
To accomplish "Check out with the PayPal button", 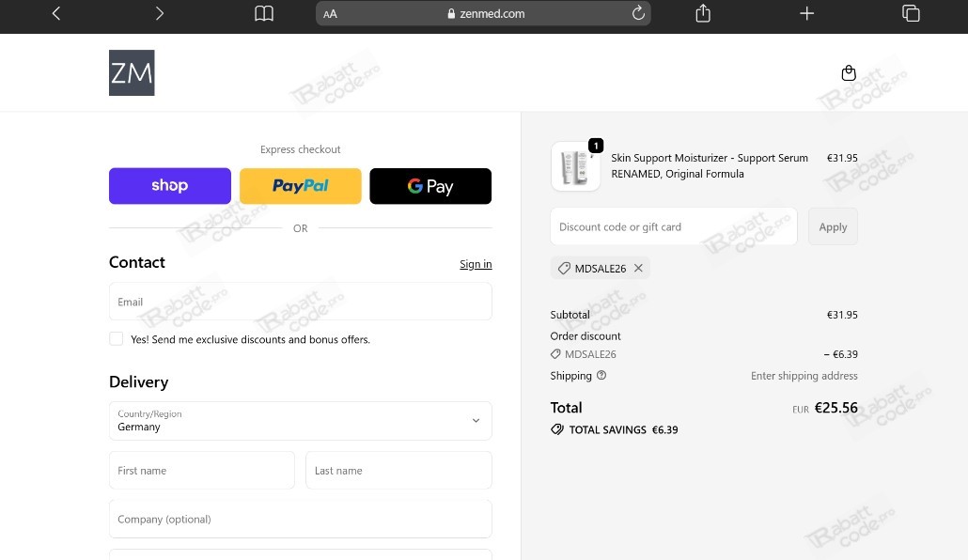I will [300, 186].
